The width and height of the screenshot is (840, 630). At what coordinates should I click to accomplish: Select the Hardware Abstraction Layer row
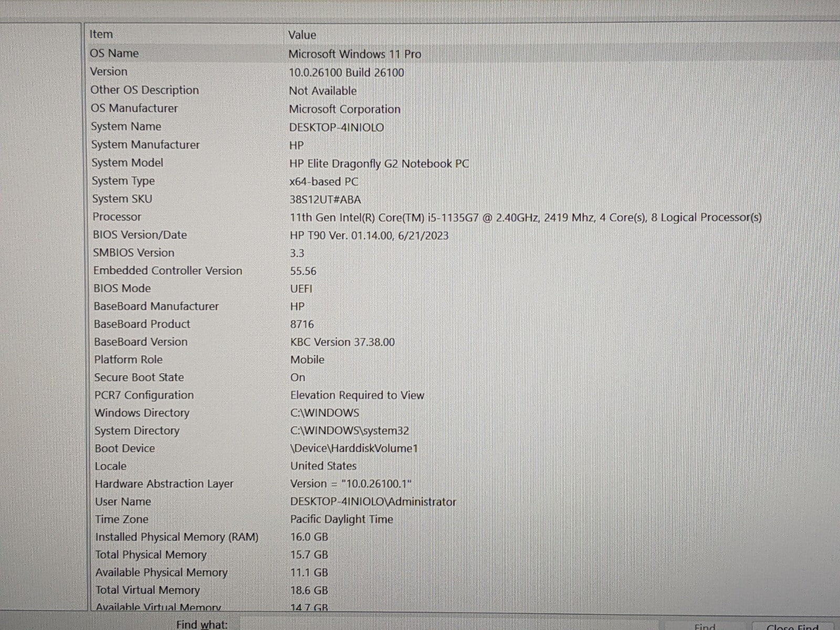(x=164, y=484)
